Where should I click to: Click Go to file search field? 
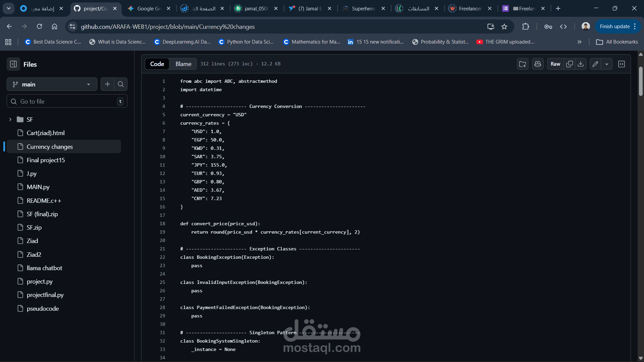coord(67,101)
